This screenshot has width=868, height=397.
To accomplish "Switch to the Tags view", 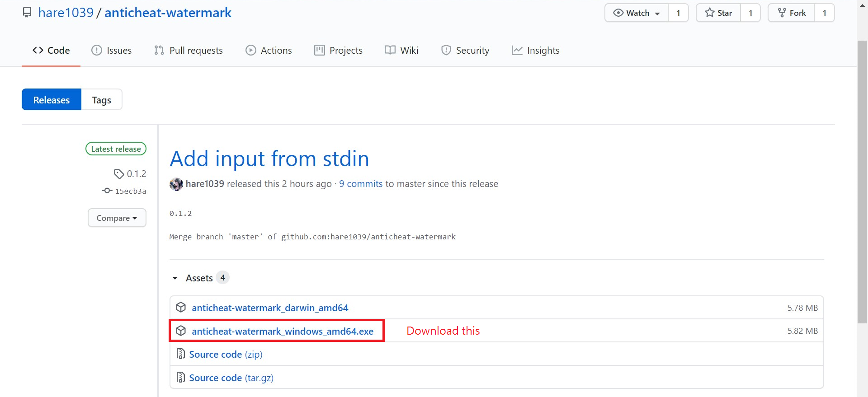I will pyautogui.click(x=102, y=100).
